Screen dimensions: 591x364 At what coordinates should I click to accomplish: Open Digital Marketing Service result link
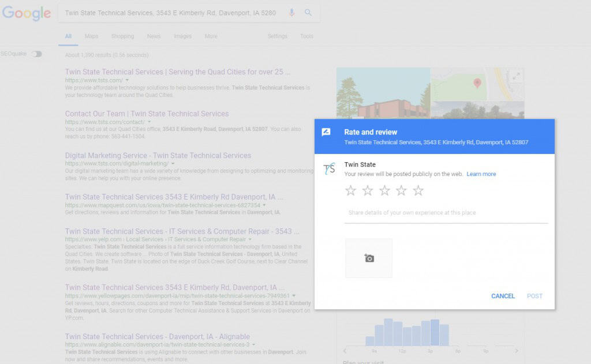pos(158,156)
